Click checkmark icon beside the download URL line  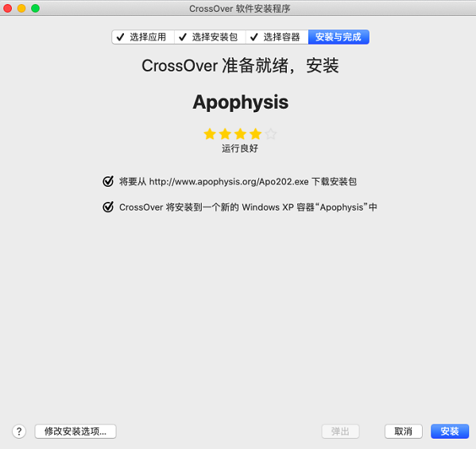(x=108, y=181)
